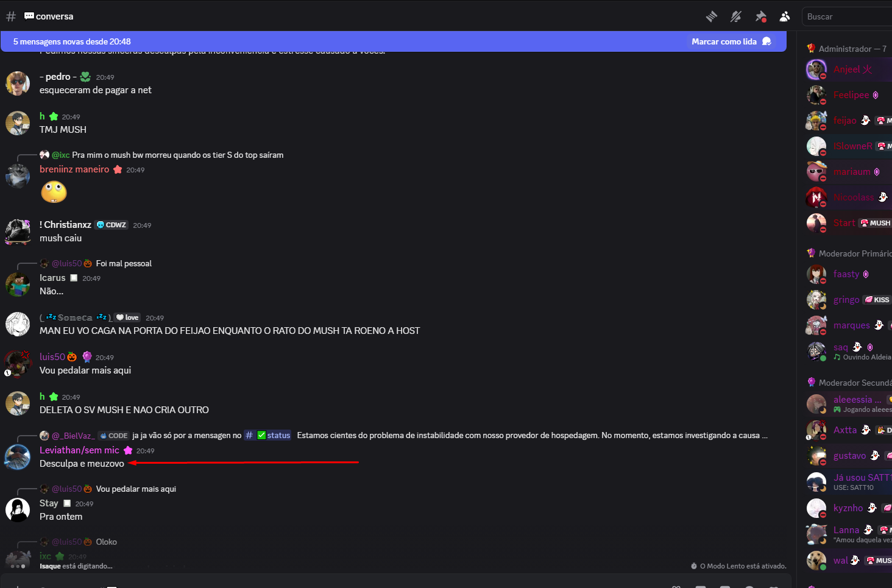Viewport: 892px width, 588px height.
Task: Click username breniinz maneiro
Action: point(74,169)
